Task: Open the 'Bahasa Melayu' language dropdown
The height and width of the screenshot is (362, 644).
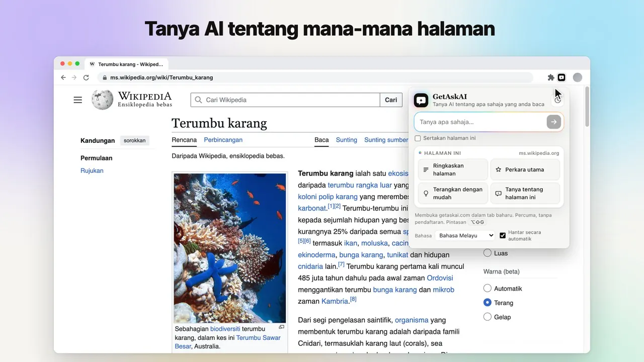Action: coord(465,235)
